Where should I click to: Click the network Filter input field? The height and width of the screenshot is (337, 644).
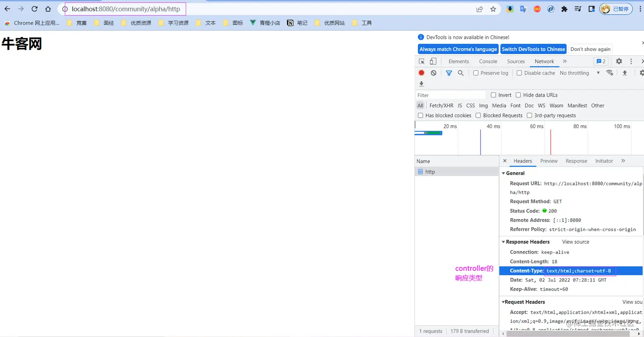coord(451,95)
